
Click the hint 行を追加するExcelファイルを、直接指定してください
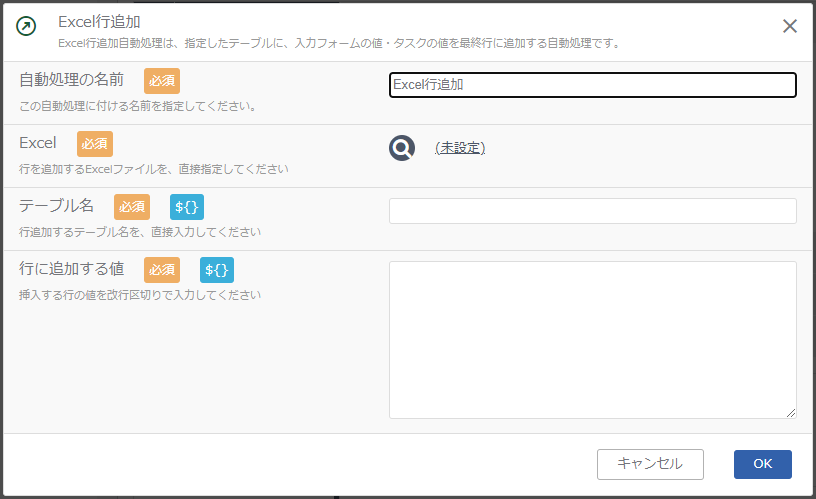[154, 169]
